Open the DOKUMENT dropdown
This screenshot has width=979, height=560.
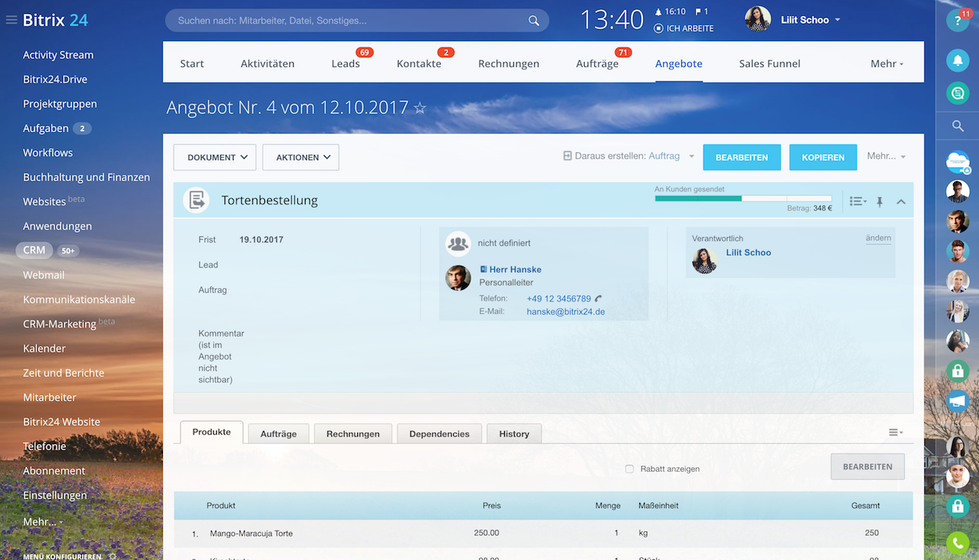tap(215, 157)
